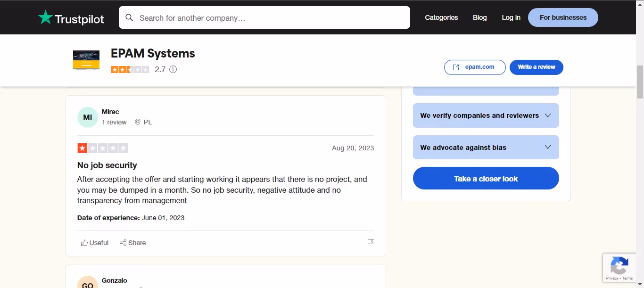
Task: Click the reCAPTCHA Privacy link
Action: coord(612,278)
